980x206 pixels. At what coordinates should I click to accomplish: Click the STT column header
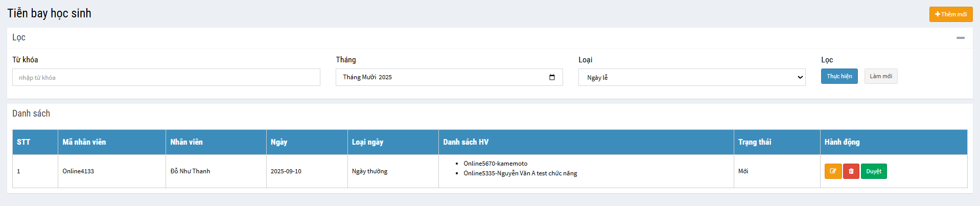[24, 142]
